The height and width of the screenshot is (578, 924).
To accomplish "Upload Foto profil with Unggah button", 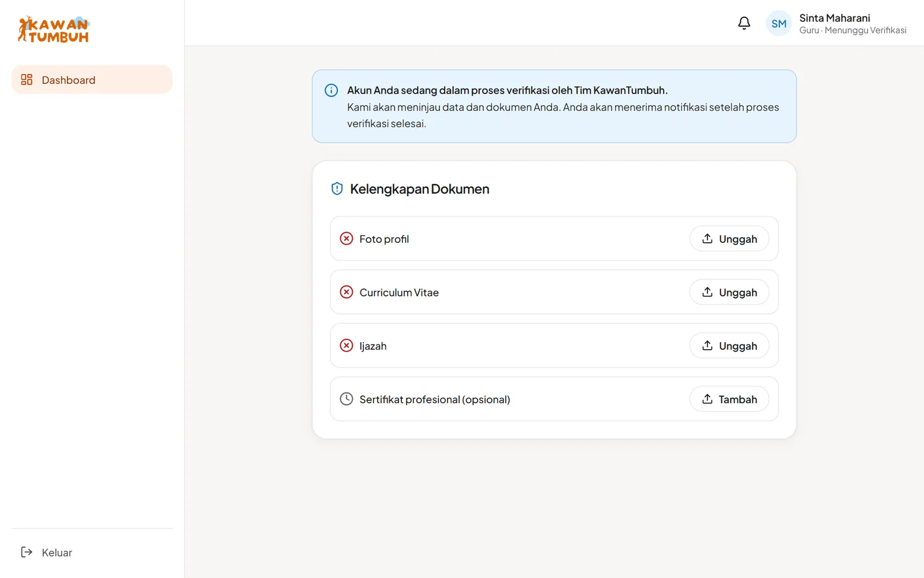I will tap(729, 239).
